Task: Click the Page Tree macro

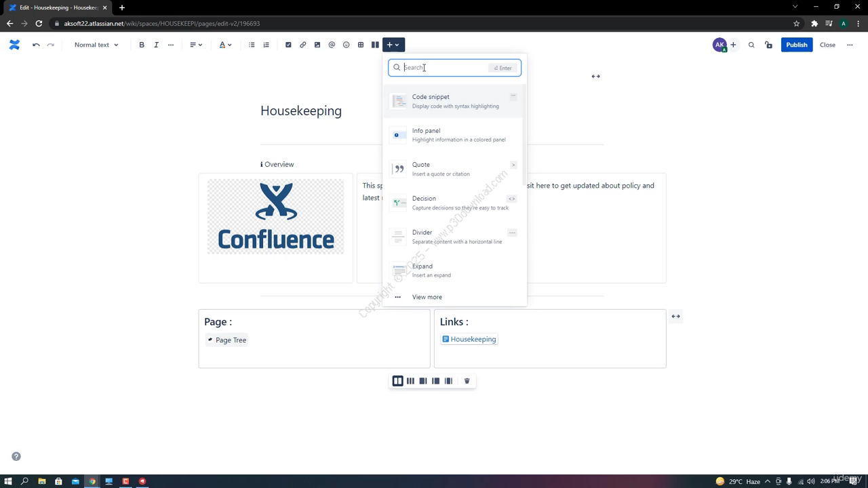Action: tap(227, 340)
